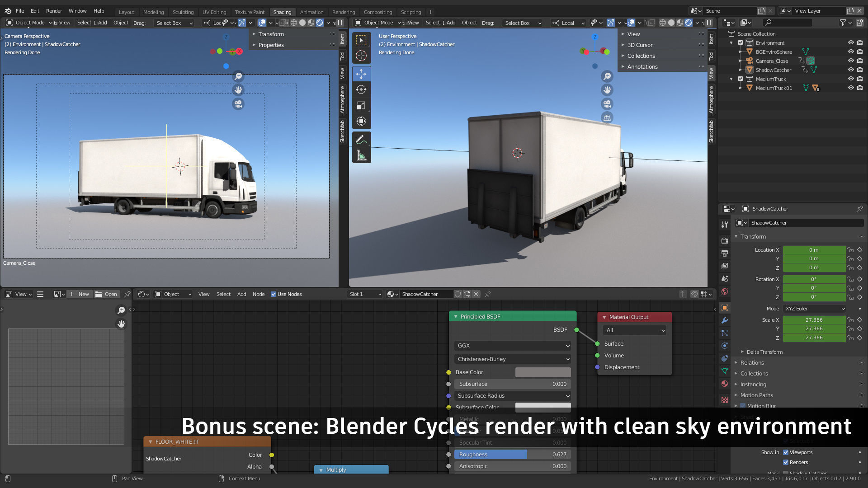
Task: Switch perspective/orthographic grid icon in right viewport
Action: (x=607, y=117)
